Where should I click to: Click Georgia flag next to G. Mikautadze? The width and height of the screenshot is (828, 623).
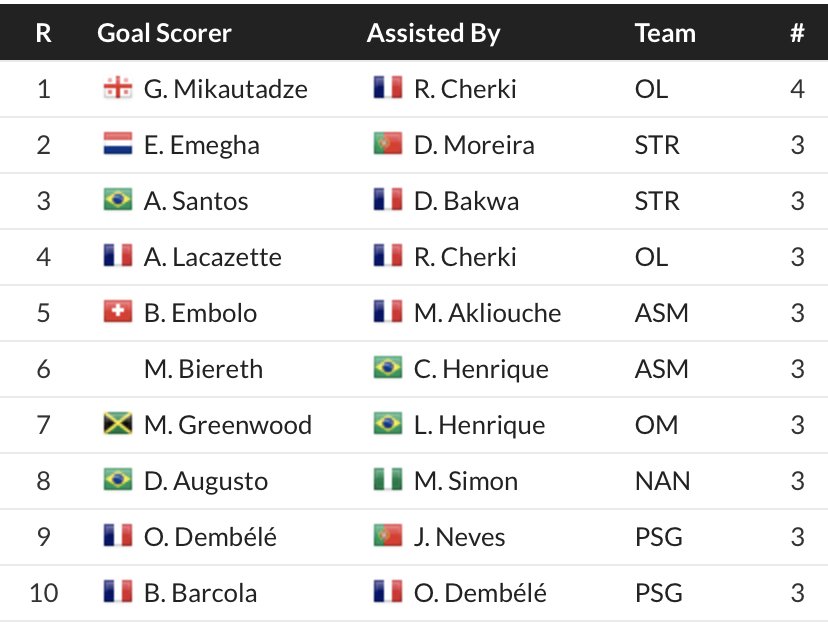(x=118, y=88)
